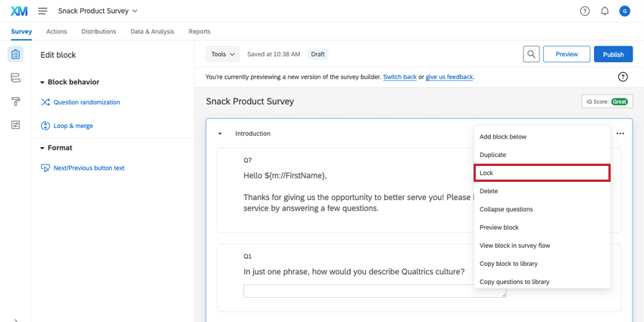Screen dimensions: 644x322
Task: Open the Introduction block options ellipsis
Action: point(621,133)
